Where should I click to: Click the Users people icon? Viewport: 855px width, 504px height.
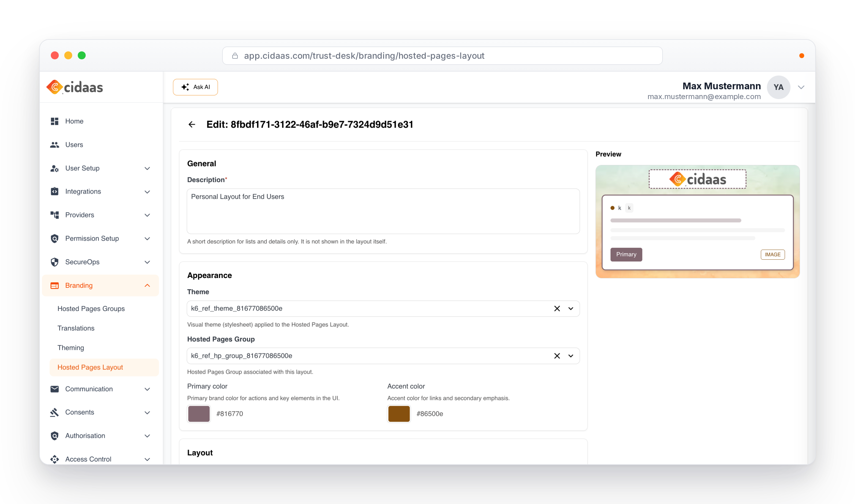coord(54,145)
